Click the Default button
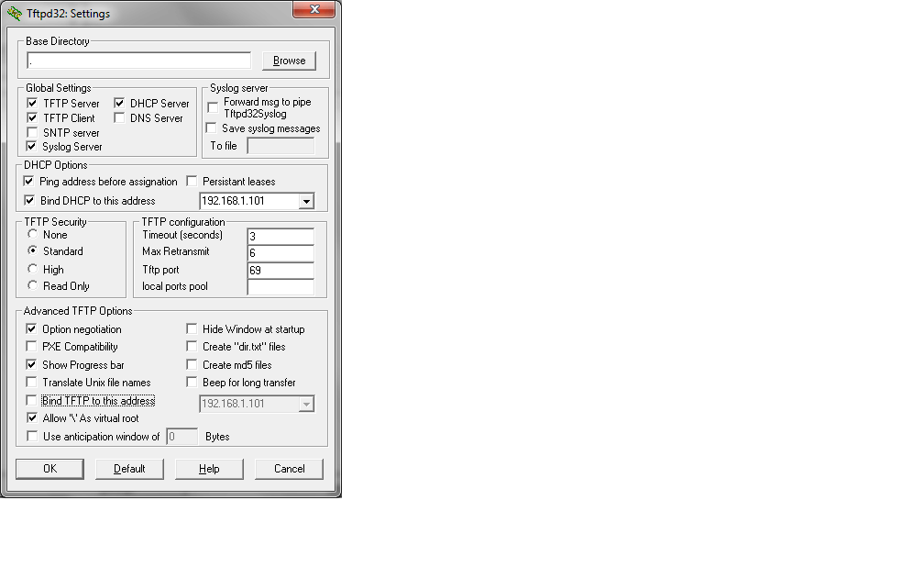 [x=129, y=469]
